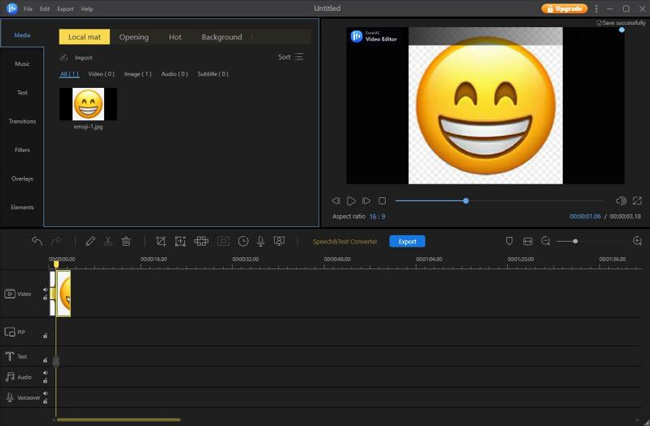Zoom in the timeline with the plus magnifier

pyautogui.click(x=638, y=241)
